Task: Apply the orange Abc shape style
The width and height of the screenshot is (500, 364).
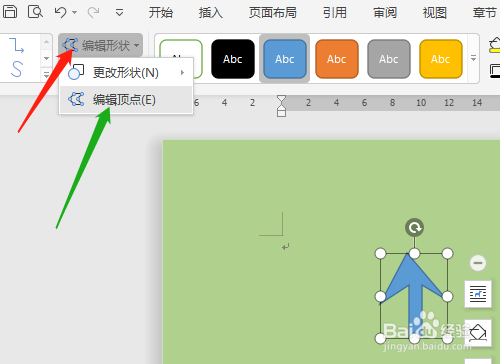Action: pos(337,59)
